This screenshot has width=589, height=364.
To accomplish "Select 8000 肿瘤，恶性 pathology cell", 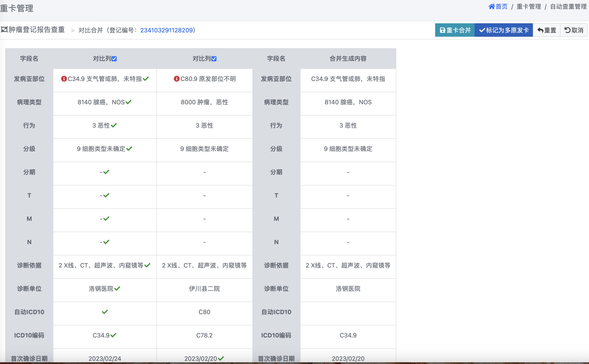I will coord(204,102).
